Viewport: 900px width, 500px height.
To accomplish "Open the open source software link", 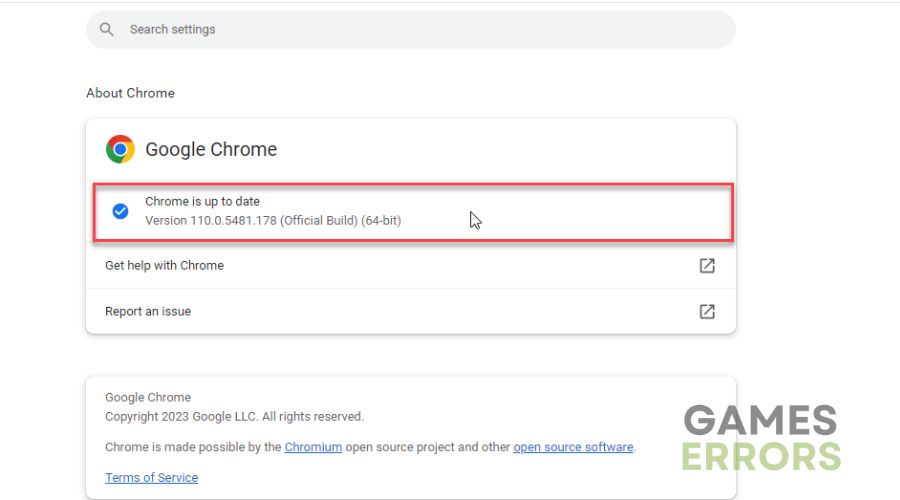I will (x=573, y=447).
